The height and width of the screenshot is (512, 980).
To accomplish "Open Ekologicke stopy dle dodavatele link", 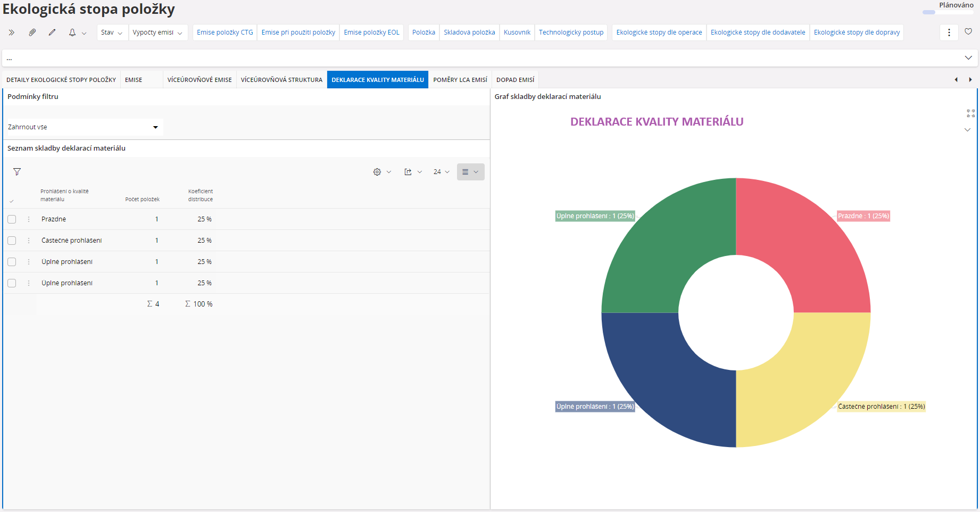I will pyautogui.click(x=758, y=32).
